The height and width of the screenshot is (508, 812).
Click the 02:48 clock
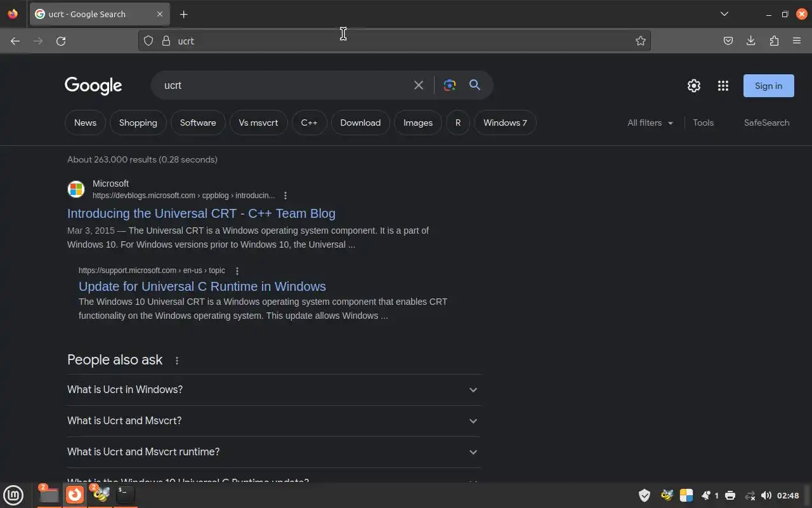tap(788, 495)
